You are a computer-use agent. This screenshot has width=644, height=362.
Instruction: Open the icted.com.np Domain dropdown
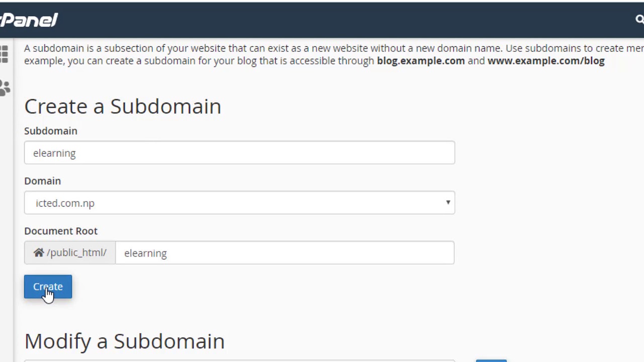tap(239, 203)
